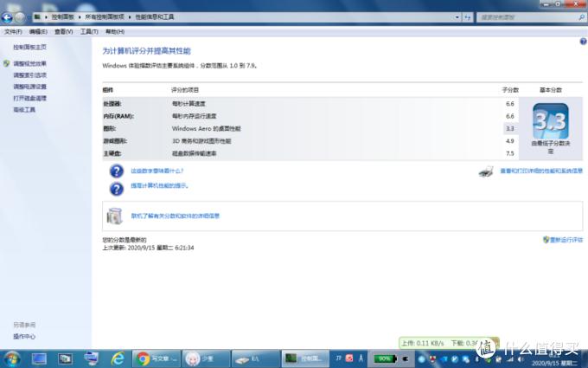Image resolution: width=588 pixels, height=368 pixels.
Task: Open 调整视觉效果 from the sidebar
Action: [30, 63]
